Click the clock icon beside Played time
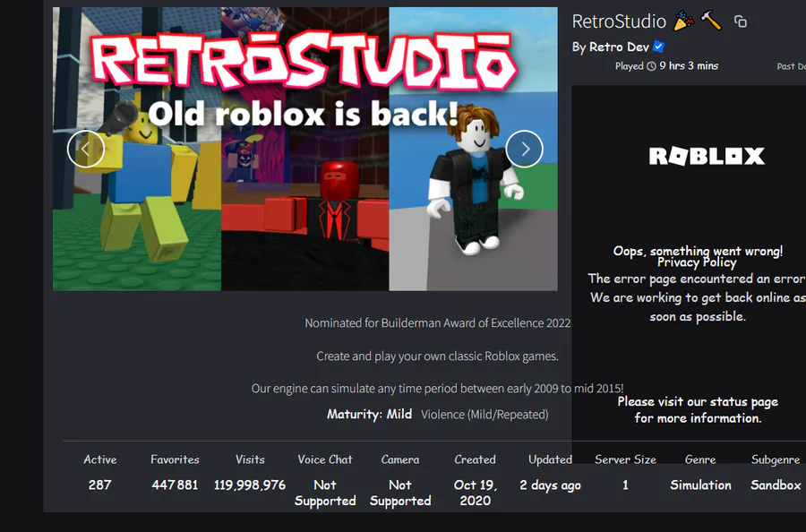This screenshot has height=532, width=806. click(651, 65)
